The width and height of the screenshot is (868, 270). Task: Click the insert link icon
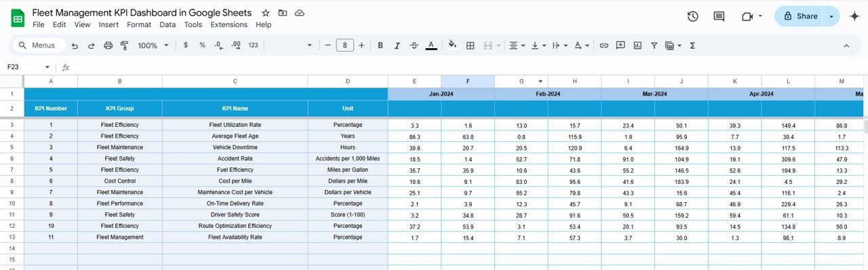604,45
